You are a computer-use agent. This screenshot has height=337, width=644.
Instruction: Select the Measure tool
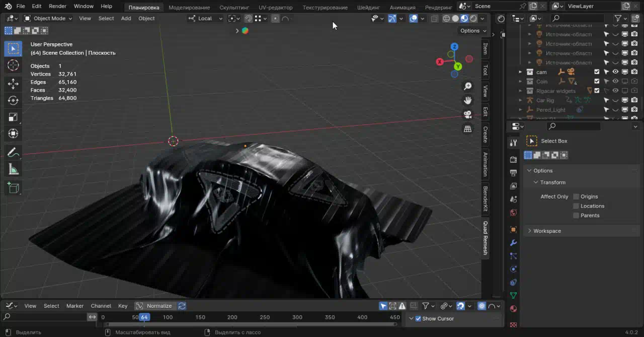tap(13, 170)
